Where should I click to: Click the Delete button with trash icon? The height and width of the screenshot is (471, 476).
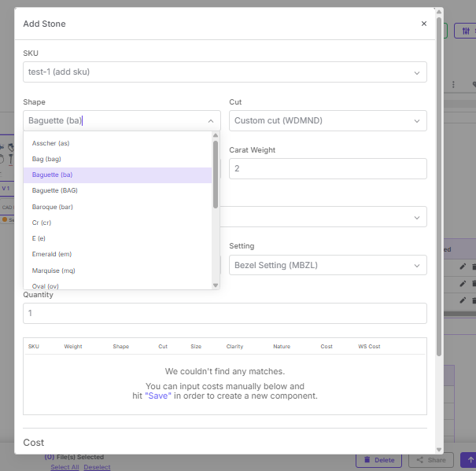378,460
